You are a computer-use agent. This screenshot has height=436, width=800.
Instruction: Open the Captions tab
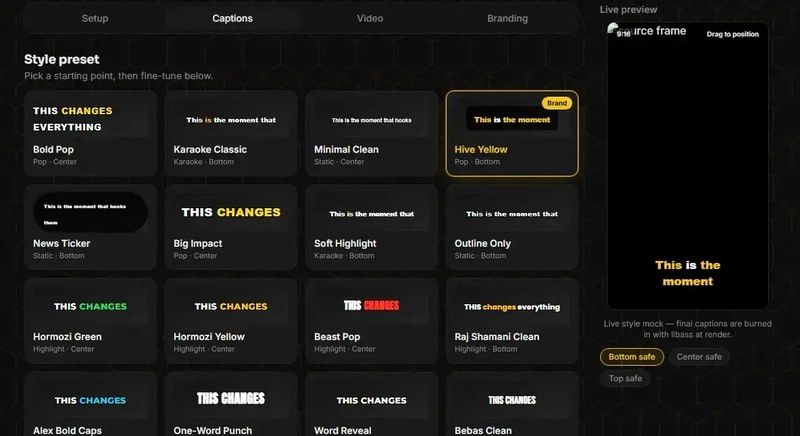(232, 18)
